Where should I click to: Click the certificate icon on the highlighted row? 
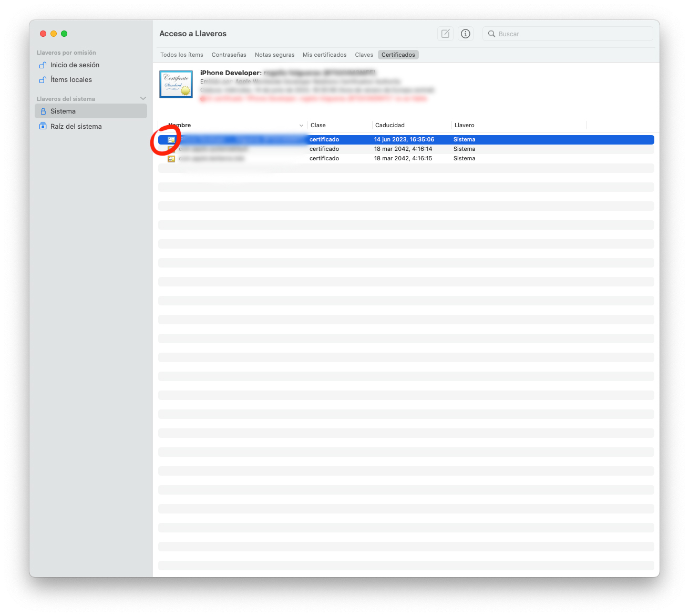tap(171, 139)
